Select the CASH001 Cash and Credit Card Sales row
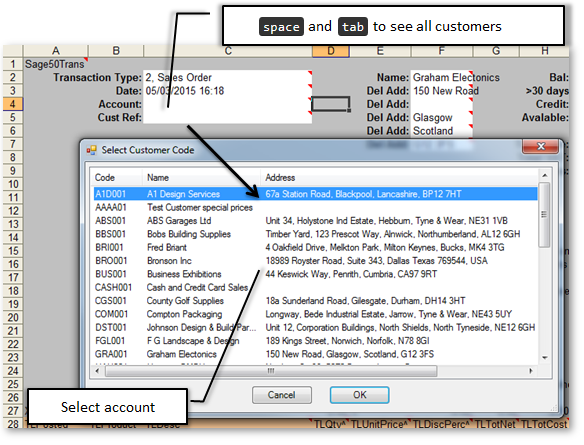 pos(316,287)
